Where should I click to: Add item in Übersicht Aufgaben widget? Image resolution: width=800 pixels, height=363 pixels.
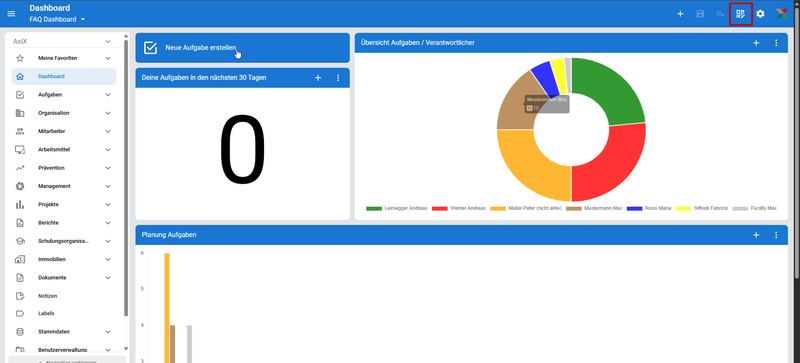[x=756, y=43]
